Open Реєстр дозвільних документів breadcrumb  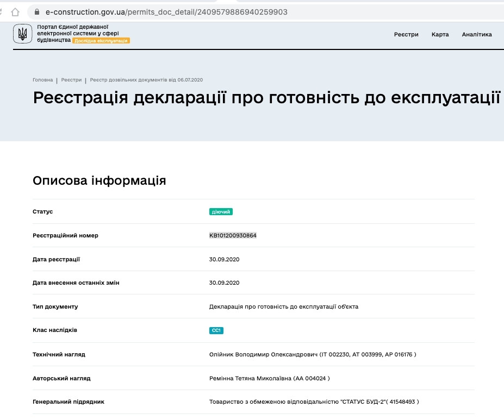point(146,80)
